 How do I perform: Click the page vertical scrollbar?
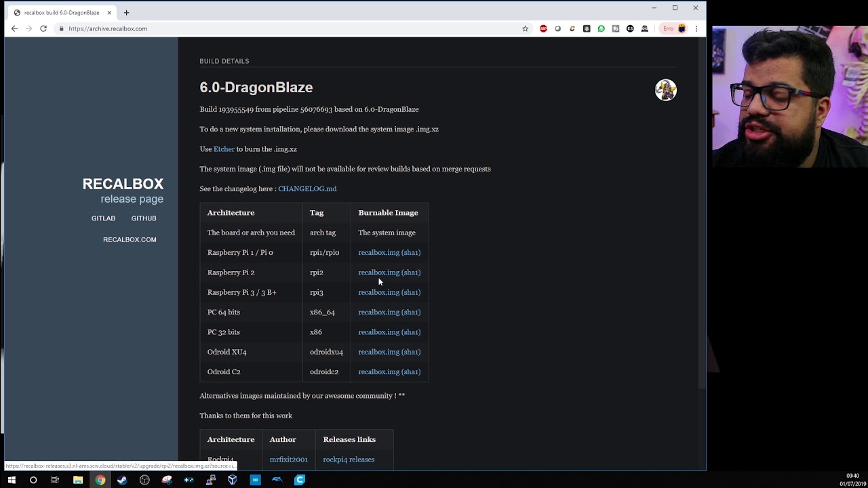(x=702, y=213)
